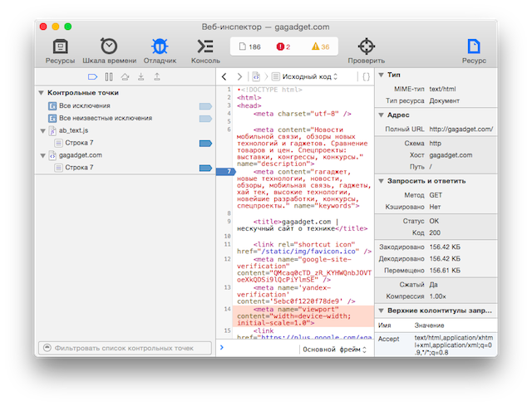Click the Метод GET value
532x406 pixels.
tap(436, 195)
